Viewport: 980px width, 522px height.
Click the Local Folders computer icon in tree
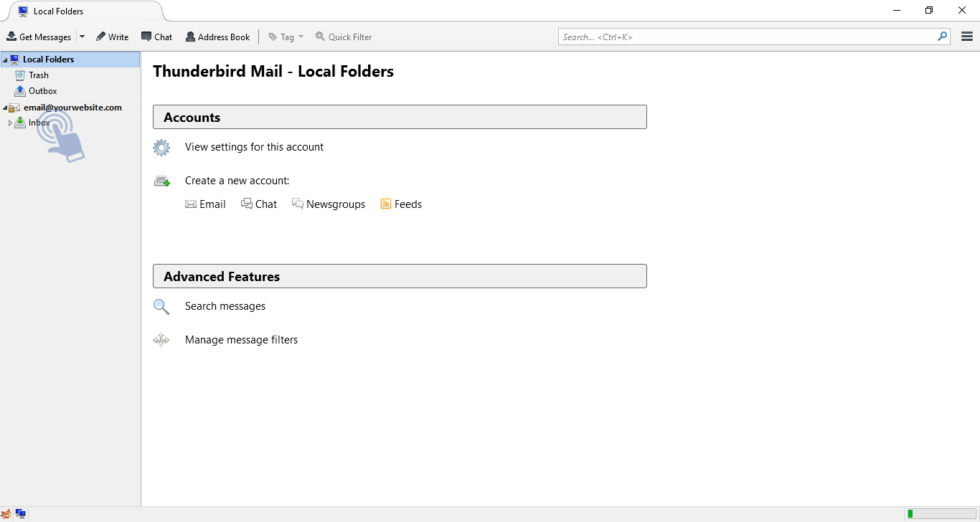pyautogui.click(x=14, y=60)
